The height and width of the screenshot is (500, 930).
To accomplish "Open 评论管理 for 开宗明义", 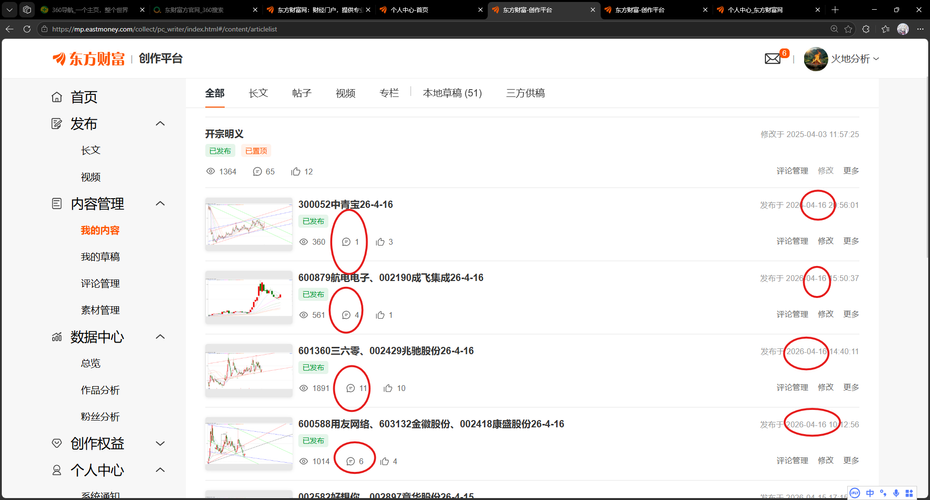I will [792, 171].
